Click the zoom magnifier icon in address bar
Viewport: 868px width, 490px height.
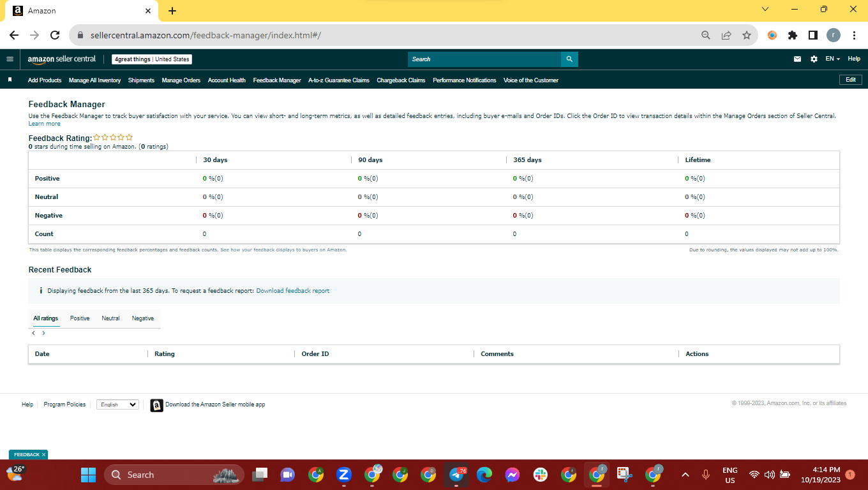click(706, 36)
